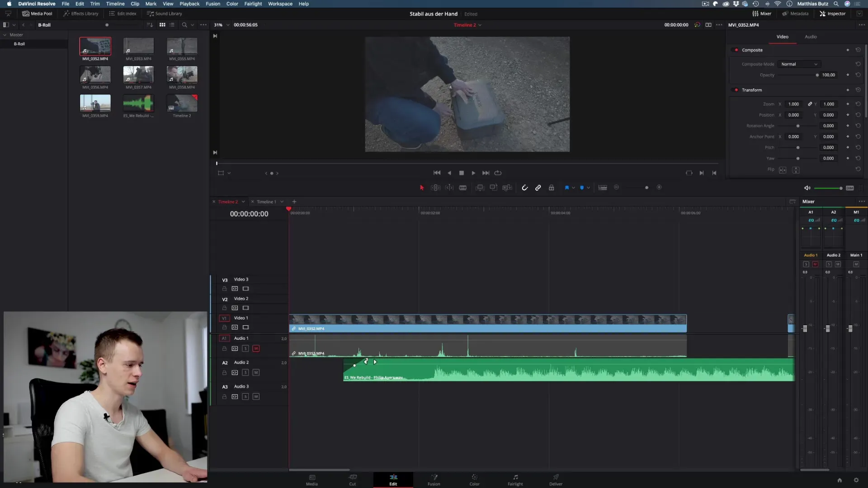The height and width of the screenshot is (488, 868).
Task: Toggle loop playback icon
Action: click(498, 173)
